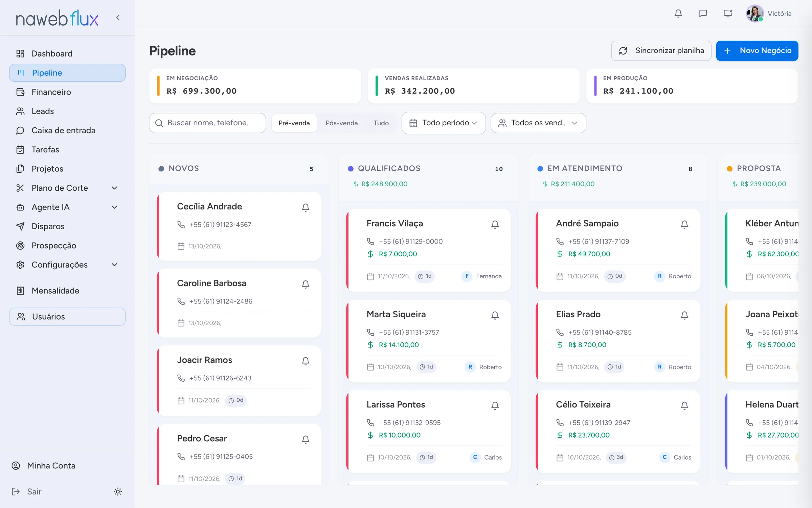Open notifications bell in top header
Screen dimensions: 812x508
click(x=678, y=14)
